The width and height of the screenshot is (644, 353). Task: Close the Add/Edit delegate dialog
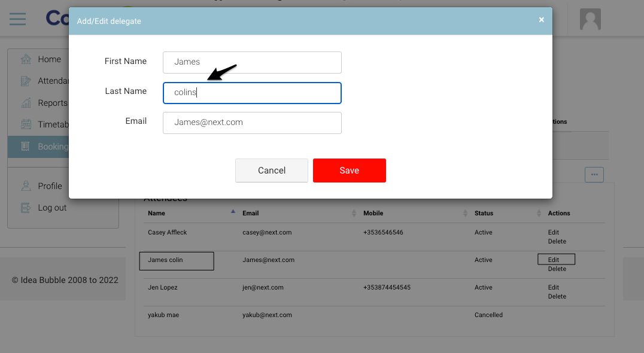(541, 20)
